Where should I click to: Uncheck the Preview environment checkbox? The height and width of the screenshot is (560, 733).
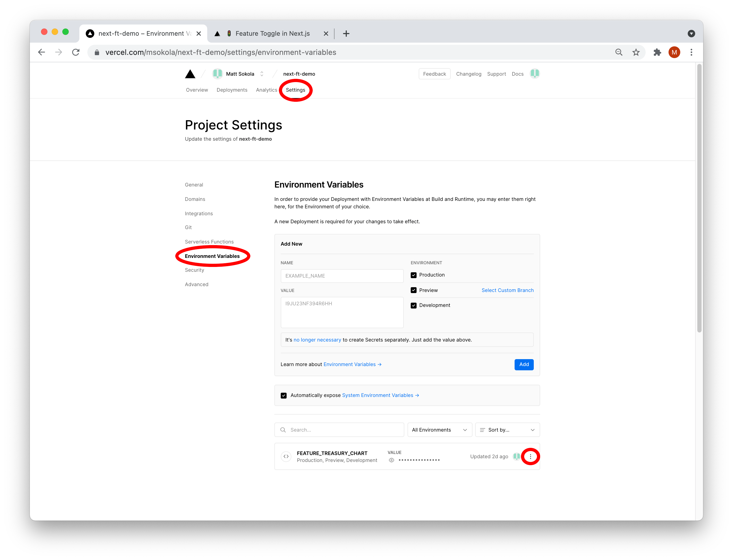coord(413,290)
